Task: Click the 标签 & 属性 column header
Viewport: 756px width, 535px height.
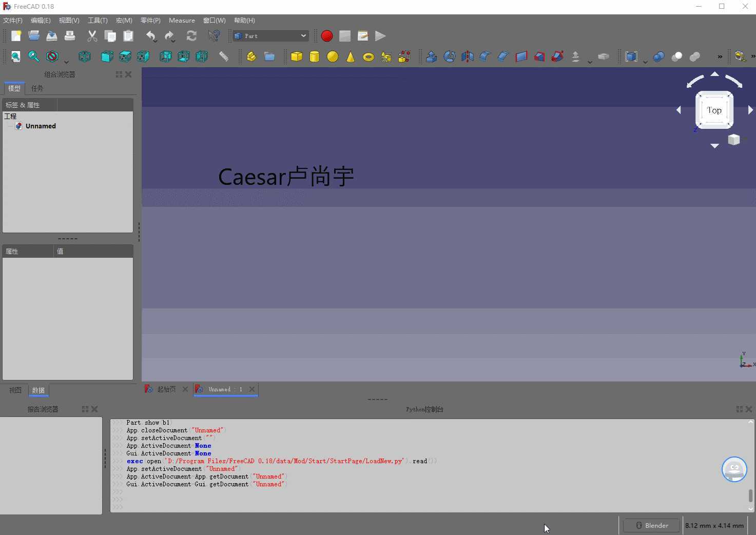Action: [x=30, y=105]
